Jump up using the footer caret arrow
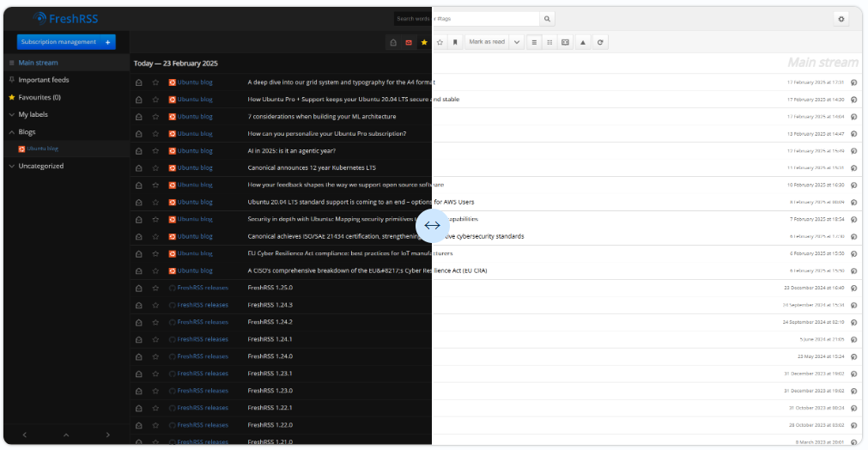 66,435
